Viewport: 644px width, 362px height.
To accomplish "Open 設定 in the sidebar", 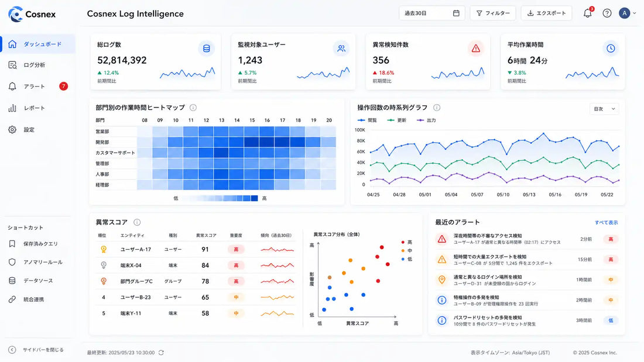I will point(38,130).
